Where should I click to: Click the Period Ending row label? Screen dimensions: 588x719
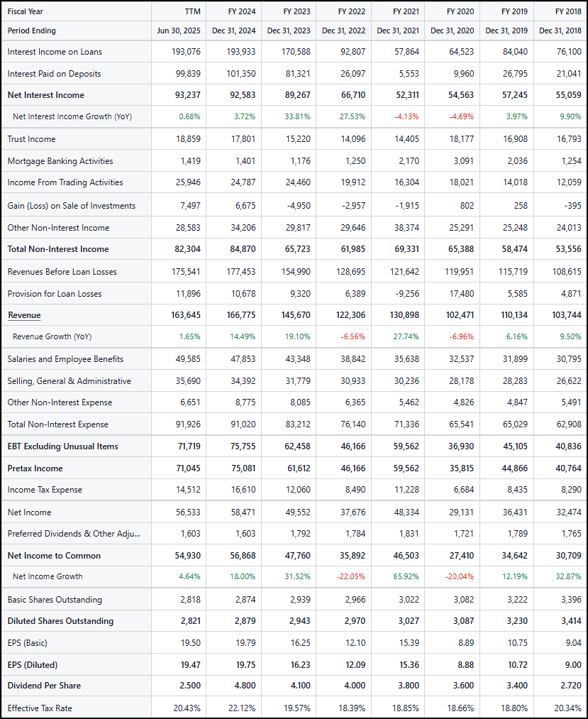[32, 31]
